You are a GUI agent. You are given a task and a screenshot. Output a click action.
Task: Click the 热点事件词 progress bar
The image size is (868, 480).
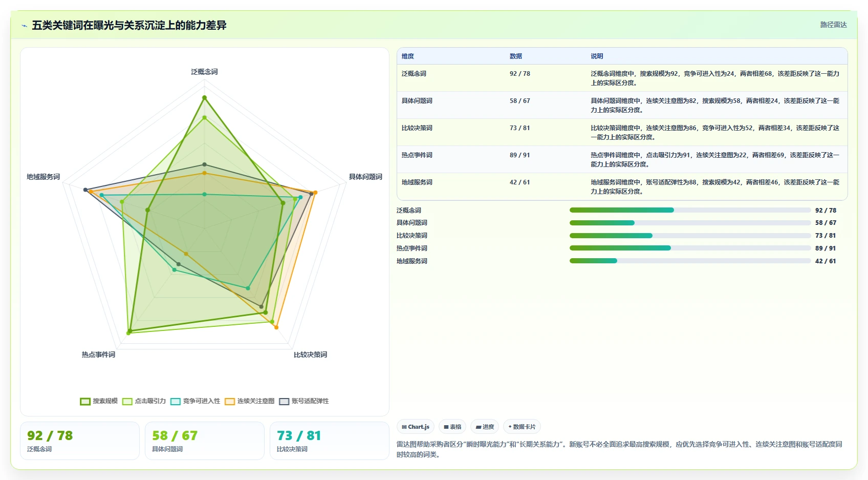pos(690,248)
